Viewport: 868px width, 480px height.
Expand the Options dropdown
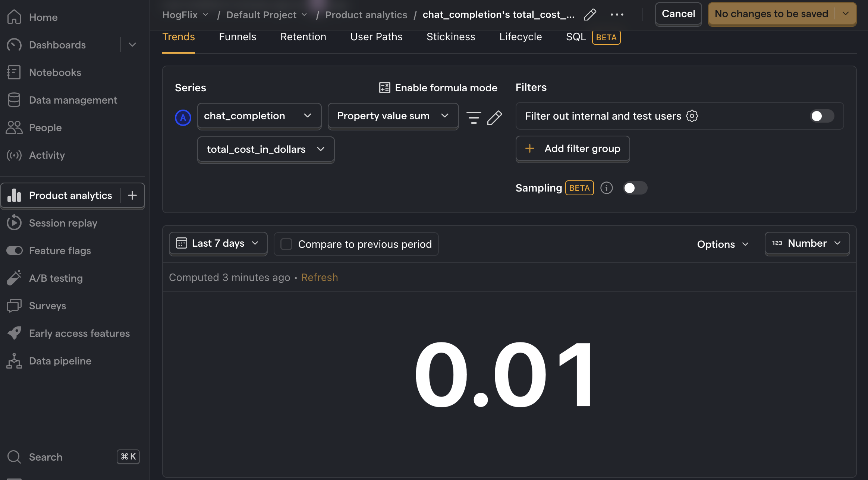pyautogui.click(x=723, y=244)
